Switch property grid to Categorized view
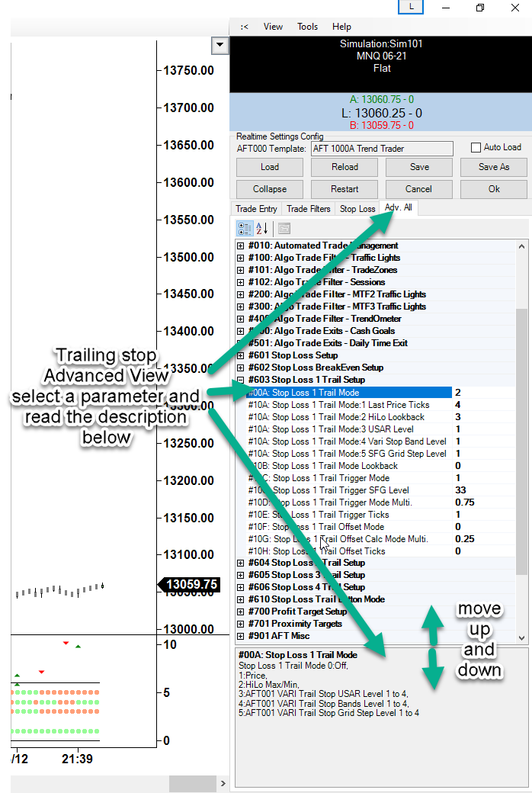The height and width of the screenshot is (793, 532). coord(245,228)
